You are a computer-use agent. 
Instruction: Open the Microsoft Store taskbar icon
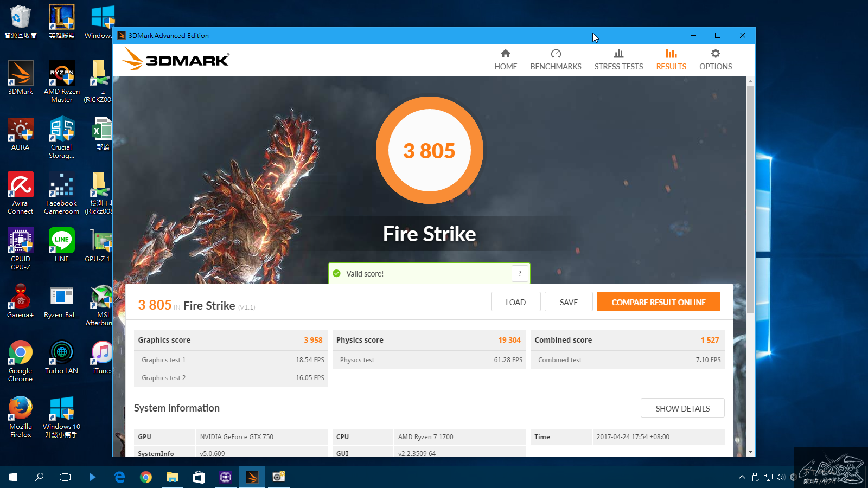tap(199, 477)
